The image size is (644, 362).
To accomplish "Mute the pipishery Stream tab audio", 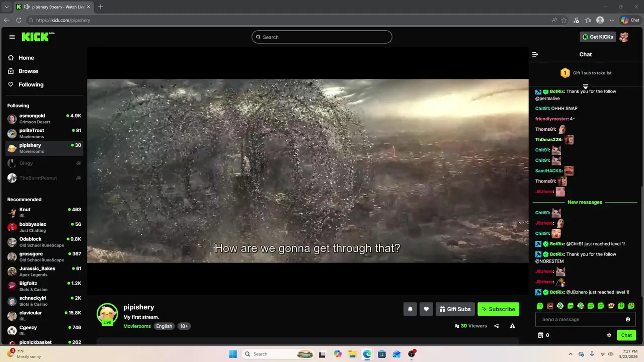I will click(26, 7).
